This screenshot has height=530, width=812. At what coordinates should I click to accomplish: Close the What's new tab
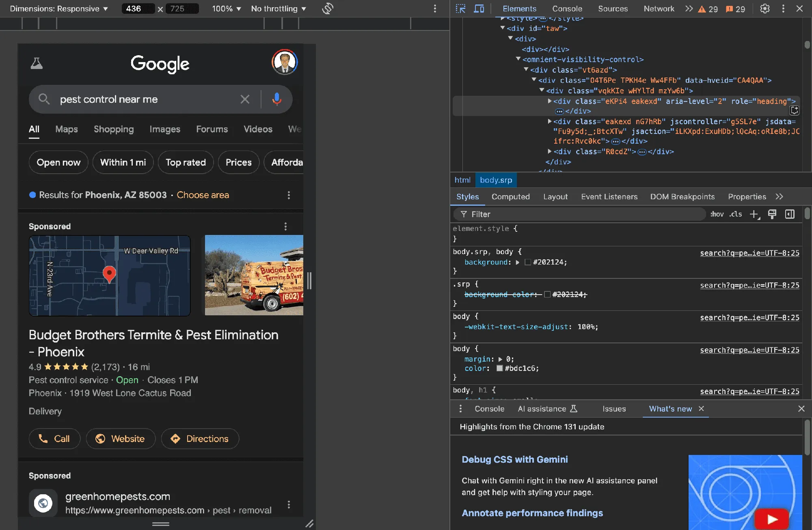pyautogui.click(x=701, y=409)
